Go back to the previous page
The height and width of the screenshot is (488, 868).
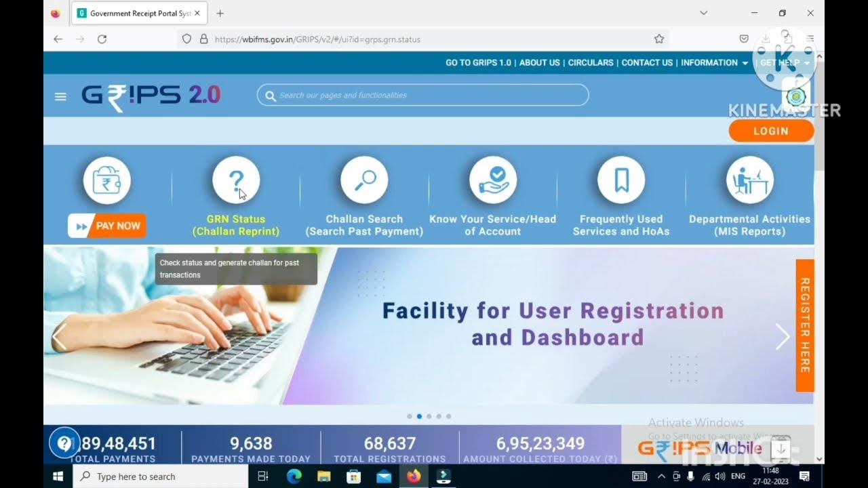58,39
